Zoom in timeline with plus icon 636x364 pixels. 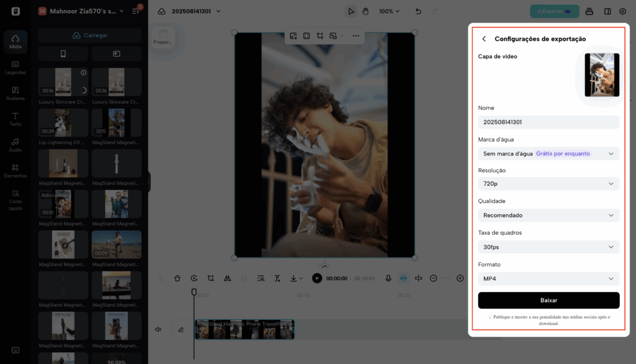pyautogui.click(x=460, y=278)
